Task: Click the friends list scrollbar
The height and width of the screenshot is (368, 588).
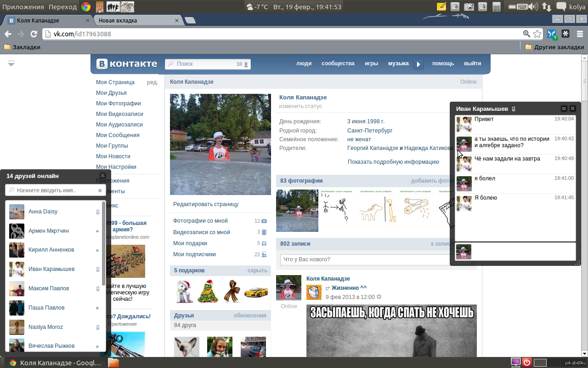Action: point(103,244)
